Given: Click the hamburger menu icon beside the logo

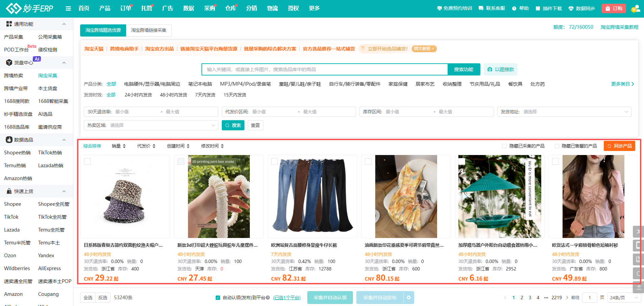Looking at the screenshot, I should pyautogui.click(x=68, y=8).
